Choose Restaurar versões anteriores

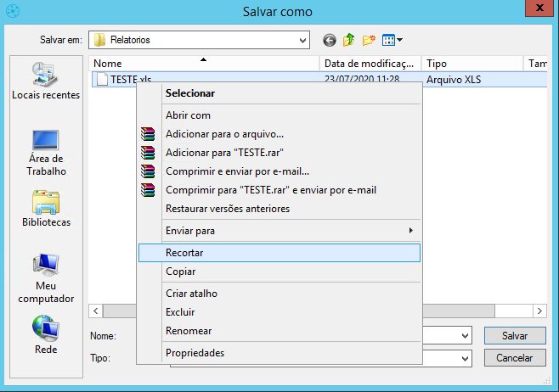pyautogui.click(x=279, y=209)
